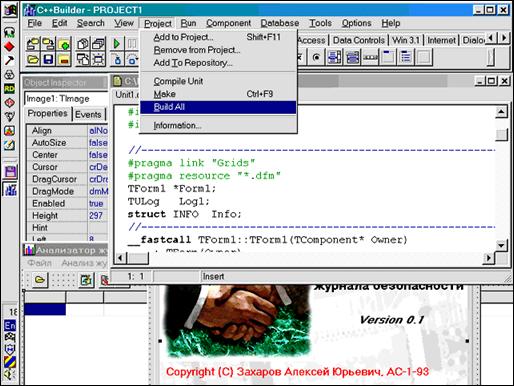Viewport: 514px width, 386px height.
Task: Open the Image1: TImage object selector
Action: pos(66,99)
